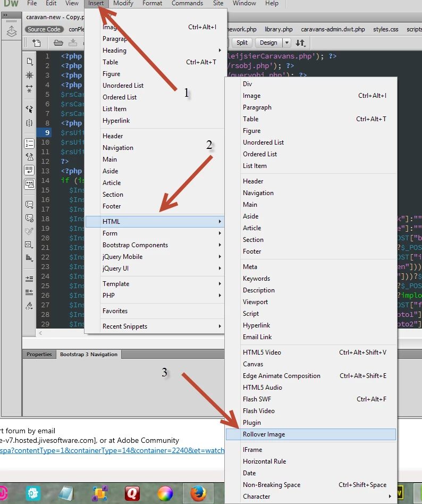Click the Save toolbar icon
This screenshot has width=422, height=504.
(x=73, y=43)
